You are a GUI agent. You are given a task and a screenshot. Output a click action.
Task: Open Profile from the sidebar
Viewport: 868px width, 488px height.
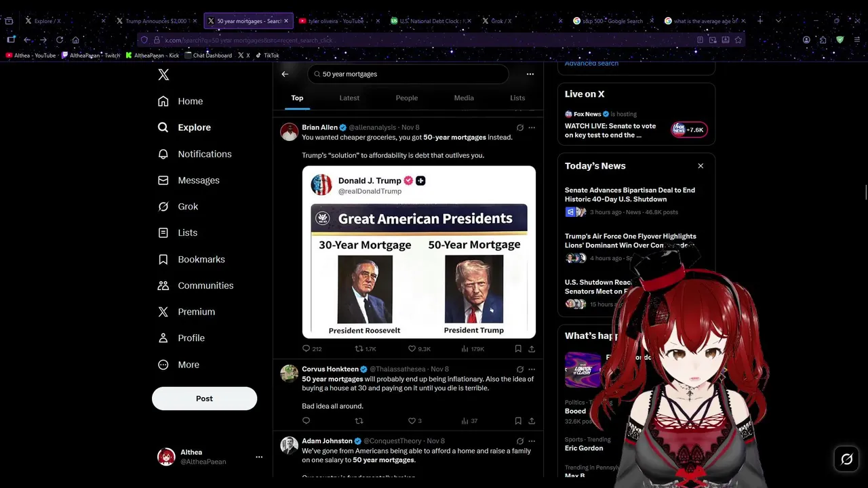click(181, 338)
